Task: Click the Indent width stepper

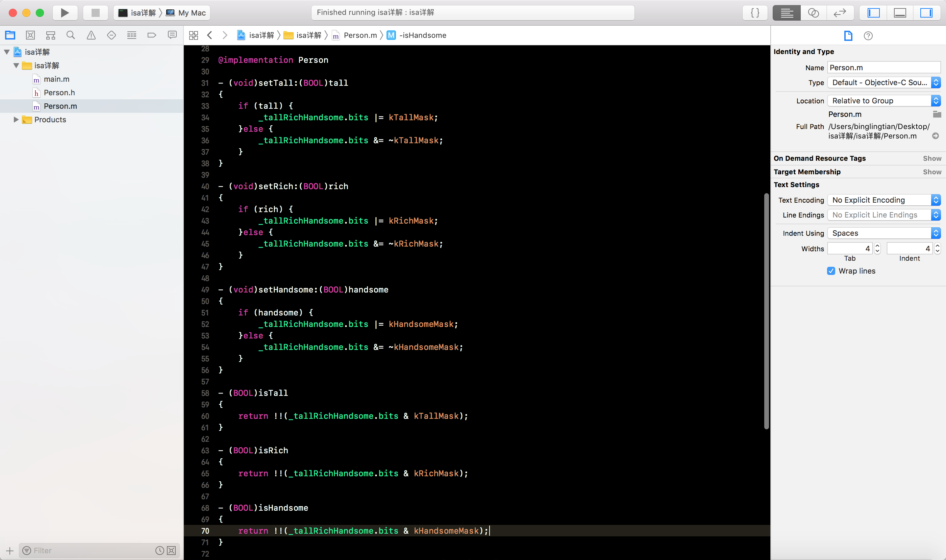Action: (x=937, y=248)
